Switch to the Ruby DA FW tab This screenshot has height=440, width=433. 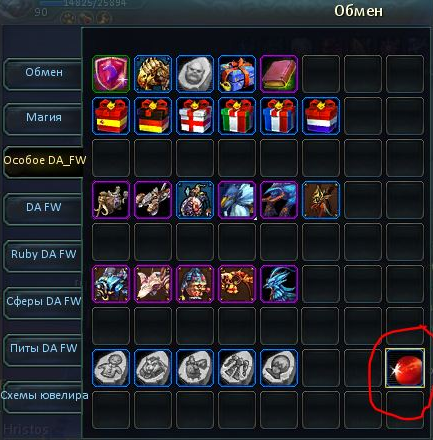point(43,254)
